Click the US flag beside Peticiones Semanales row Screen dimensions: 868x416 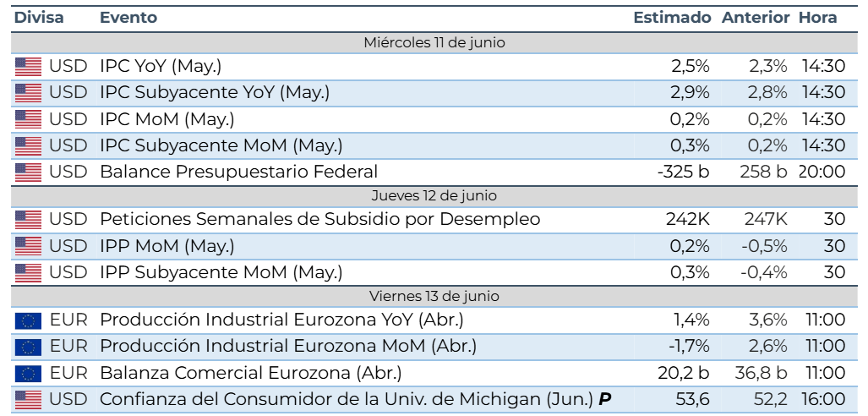(28, 220)
